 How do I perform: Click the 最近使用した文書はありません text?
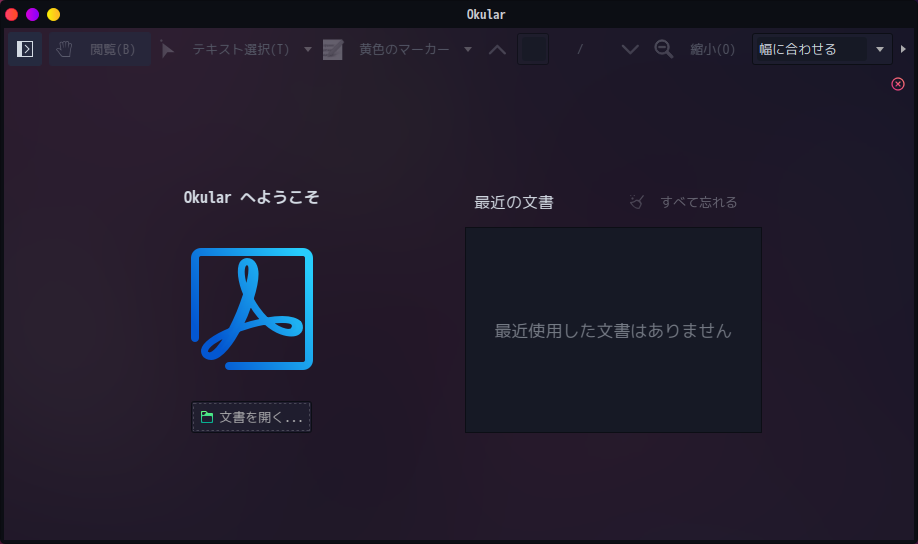[x=613, y=331]
